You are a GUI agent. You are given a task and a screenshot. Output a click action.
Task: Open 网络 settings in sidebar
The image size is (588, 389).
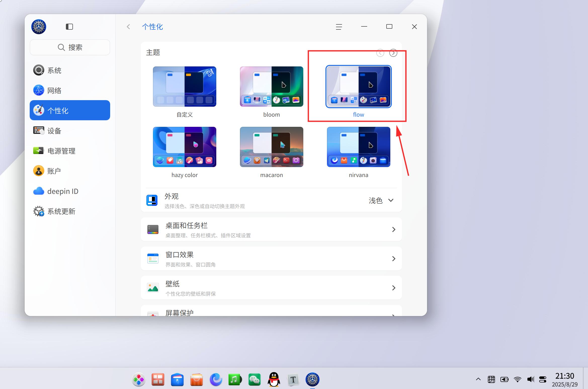(x=70, y=91)
